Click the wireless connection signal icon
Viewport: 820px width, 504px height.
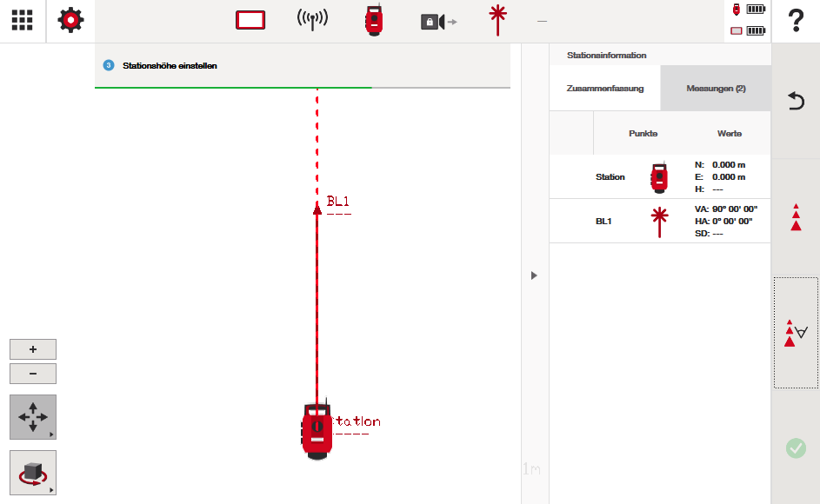click(x=312, y=21)
